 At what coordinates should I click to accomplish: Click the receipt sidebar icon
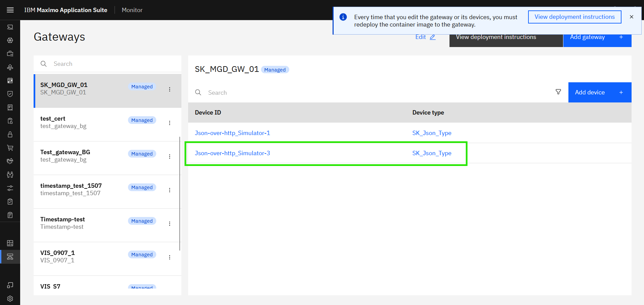point(10,107)
